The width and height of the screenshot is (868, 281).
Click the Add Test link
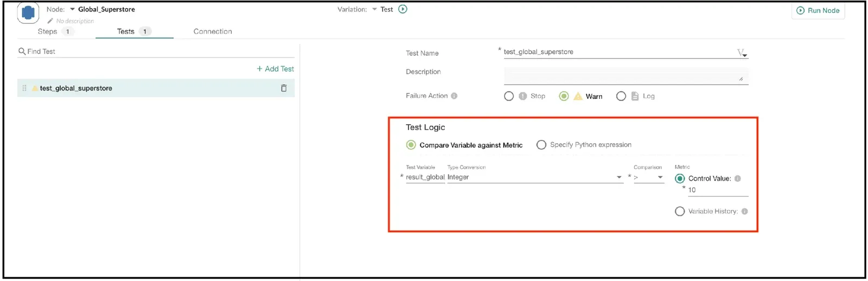pyautogui.click(x=275, y=69)
